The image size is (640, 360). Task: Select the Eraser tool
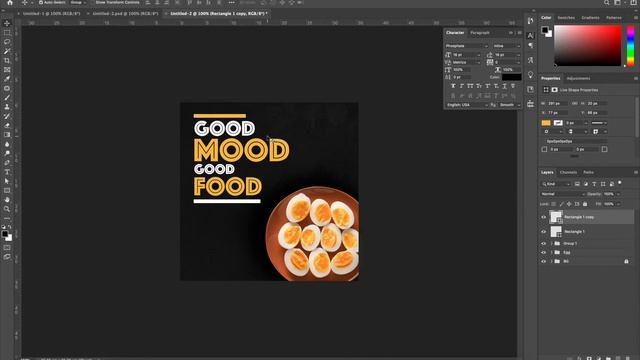(x=7, y=125)
